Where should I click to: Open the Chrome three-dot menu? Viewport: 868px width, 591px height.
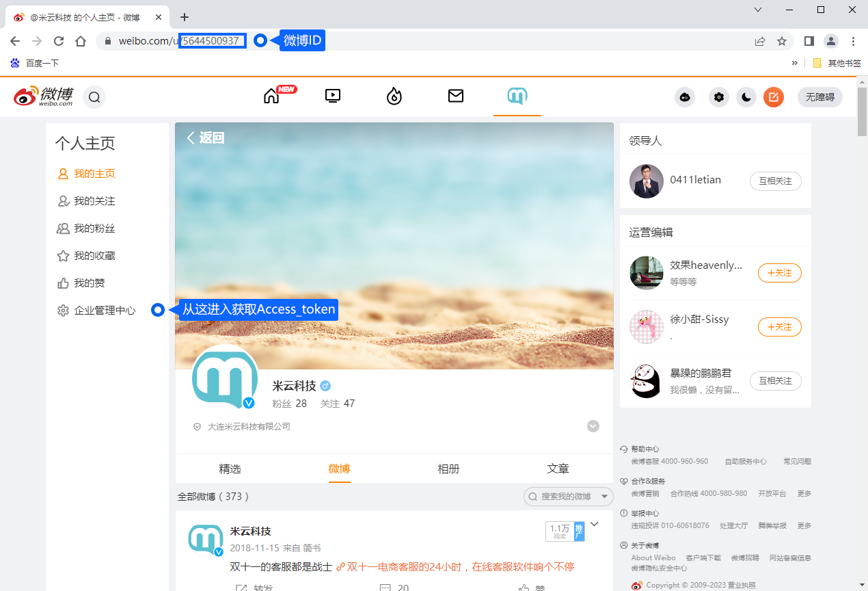click(854, 41)
